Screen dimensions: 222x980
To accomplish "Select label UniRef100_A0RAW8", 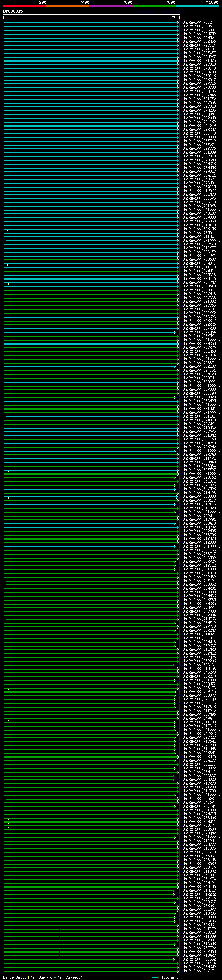I will [199, 118].
